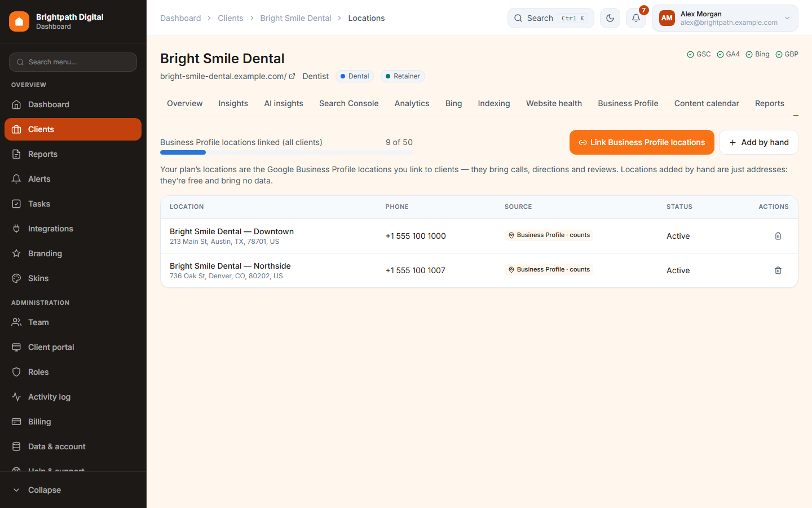Delete the Downtown location with trash icon

(x=778, y=236)
